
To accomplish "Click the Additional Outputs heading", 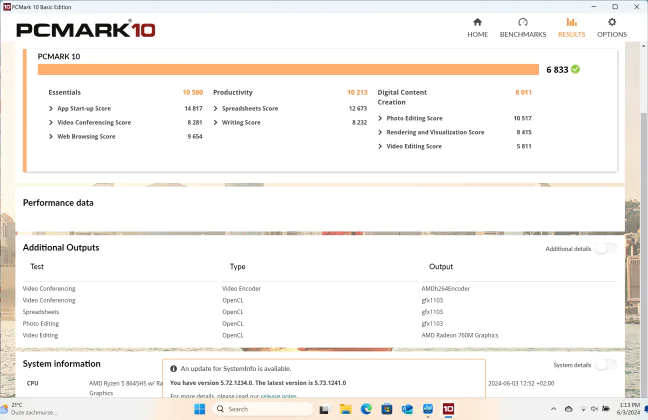I will (x=61, y=247).
